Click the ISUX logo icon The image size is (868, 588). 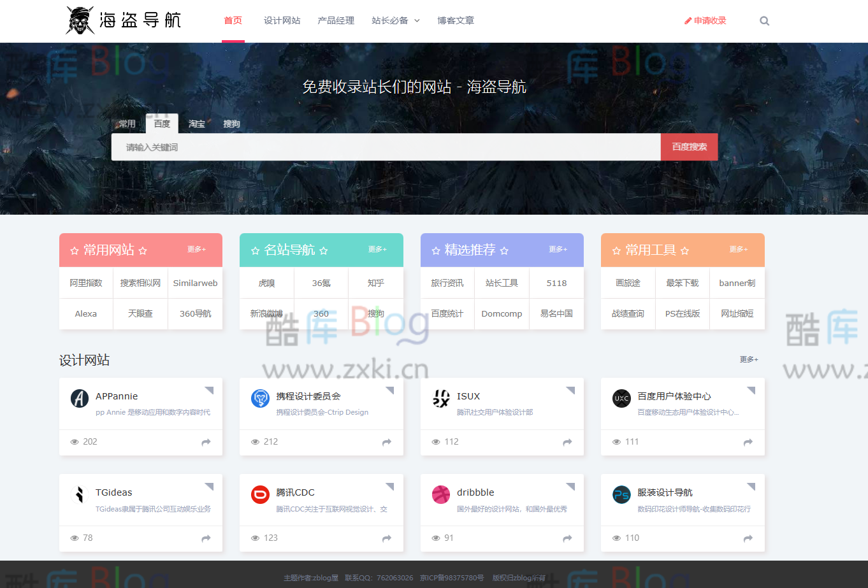pyautogui.click(x=440, y=398)
